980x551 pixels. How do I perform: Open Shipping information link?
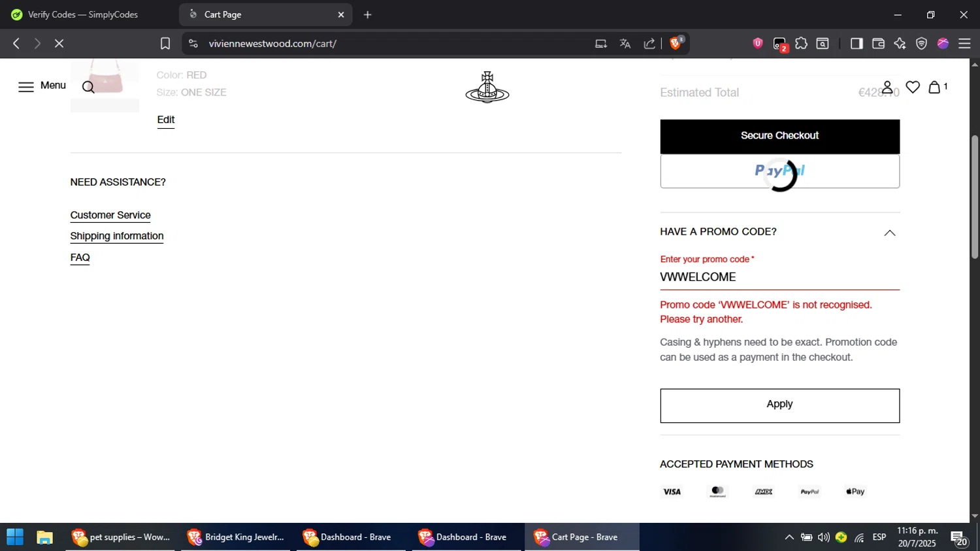point(117,236)
